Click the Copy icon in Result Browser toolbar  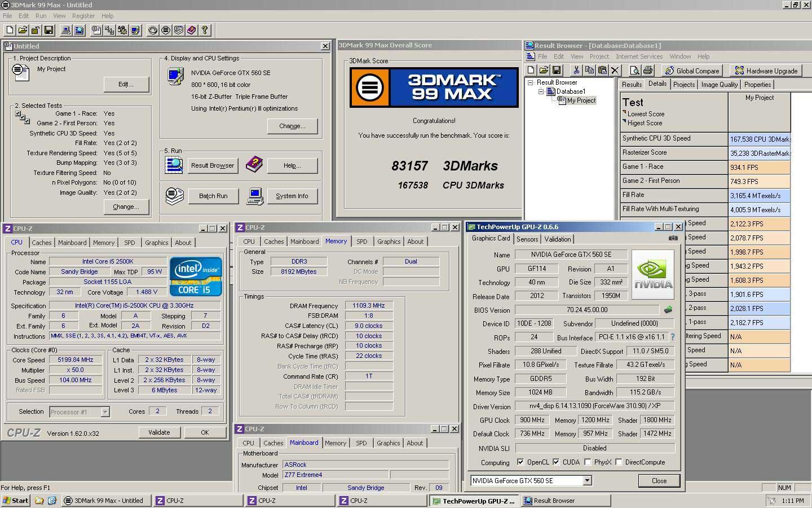click(x=589, y=71)
